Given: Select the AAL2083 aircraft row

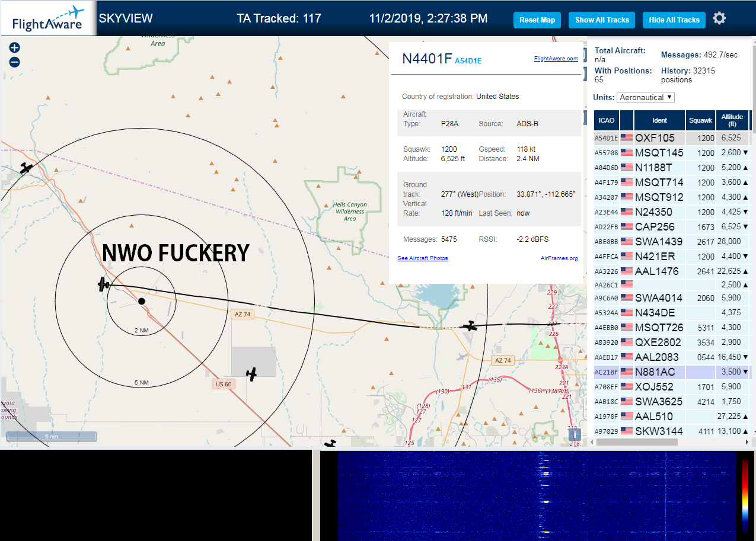Looking at the screenshot, I should coord(672,357).
